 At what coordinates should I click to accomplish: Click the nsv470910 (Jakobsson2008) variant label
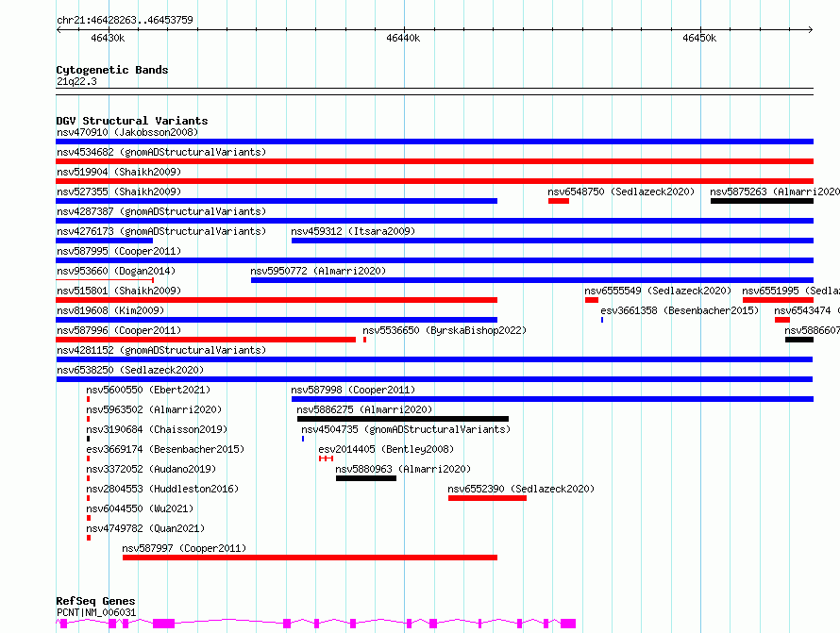pos(127,132)
